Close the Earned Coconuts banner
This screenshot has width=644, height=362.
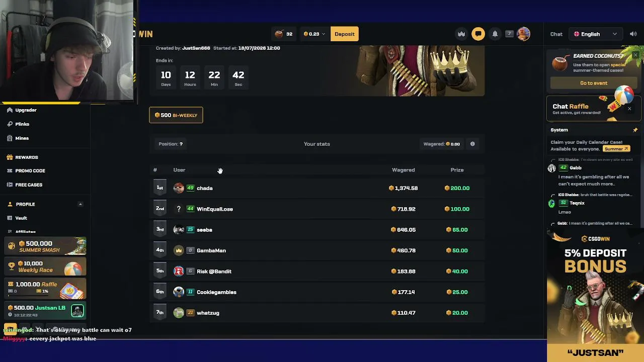coord(635,55)
